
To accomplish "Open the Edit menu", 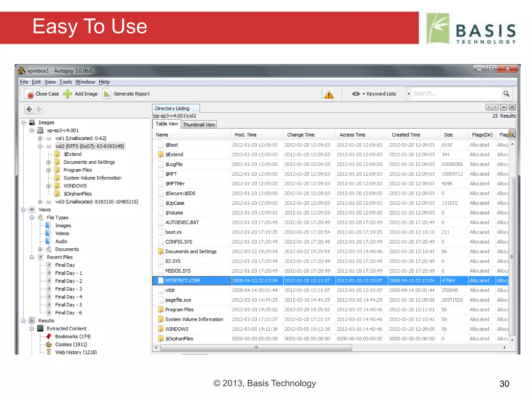I will click(x=36, y=82).
